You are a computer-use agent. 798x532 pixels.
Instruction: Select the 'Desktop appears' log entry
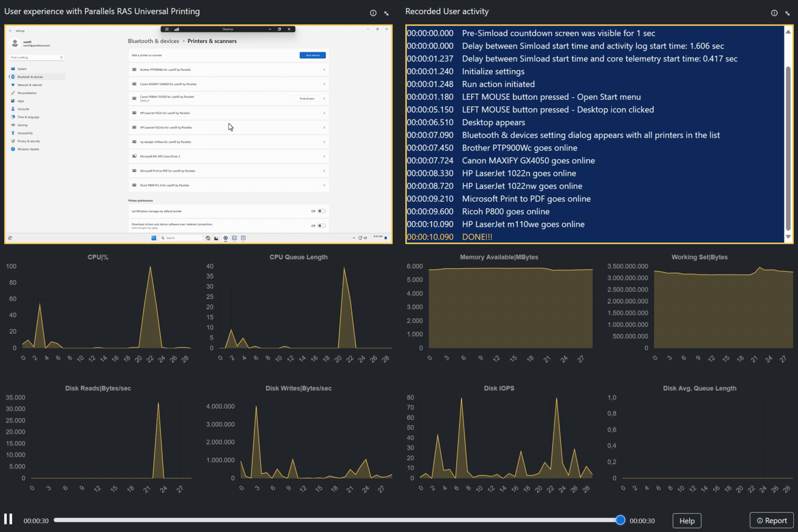click(x=494, y=123)
